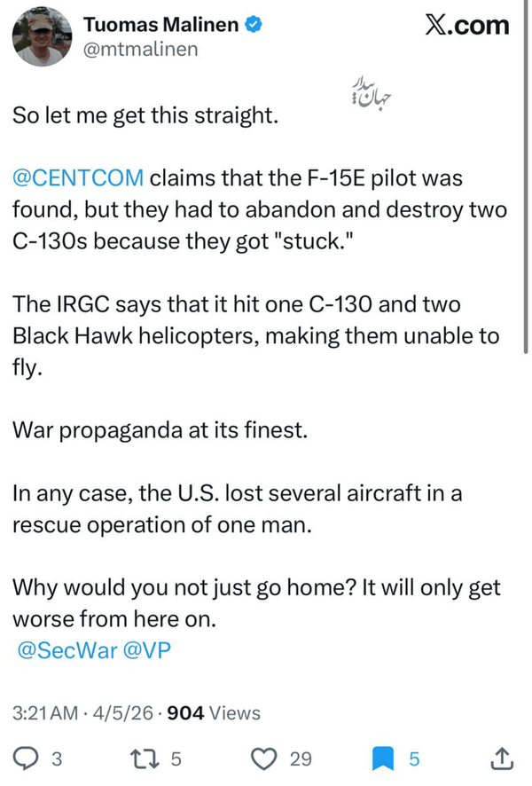This screenshot has height=786, width=532.
Task: Open Tuomas Malinen's profile picture
Action: click(x=42, y=36)
